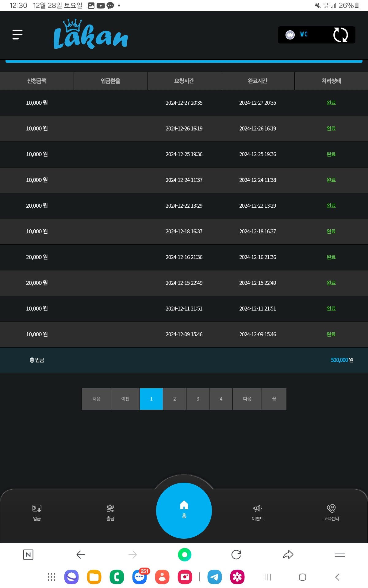Click the 처리상태 column header
The width and height of the screenshot is (368, 588).
pyautogui.click(x=331, y=81)
